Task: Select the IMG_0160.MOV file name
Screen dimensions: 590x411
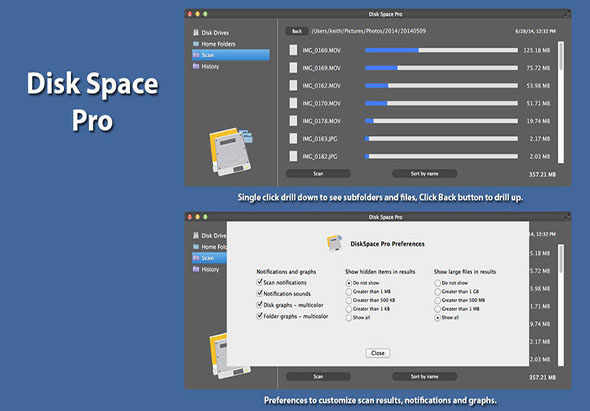Action: [x=321, y=50]
